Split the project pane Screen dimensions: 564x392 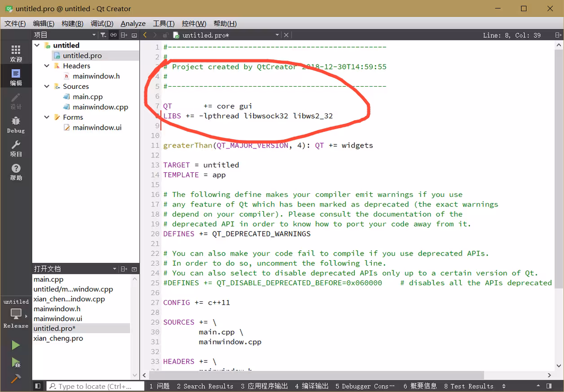(124, 35)
